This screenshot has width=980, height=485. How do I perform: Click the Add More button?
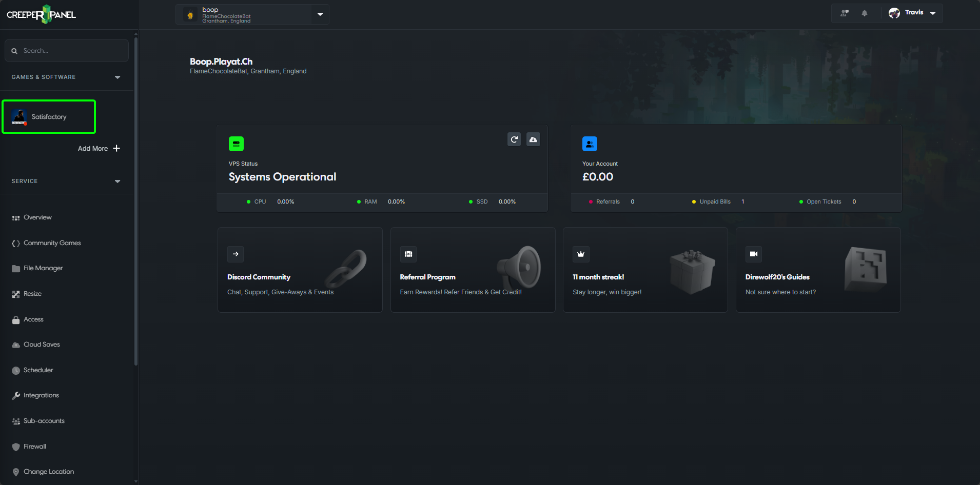99,148
